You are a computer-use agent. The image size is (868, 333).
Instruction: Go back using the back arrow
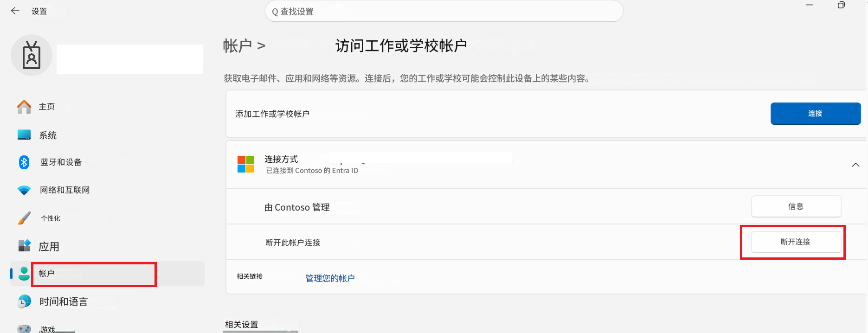(15, 11)
